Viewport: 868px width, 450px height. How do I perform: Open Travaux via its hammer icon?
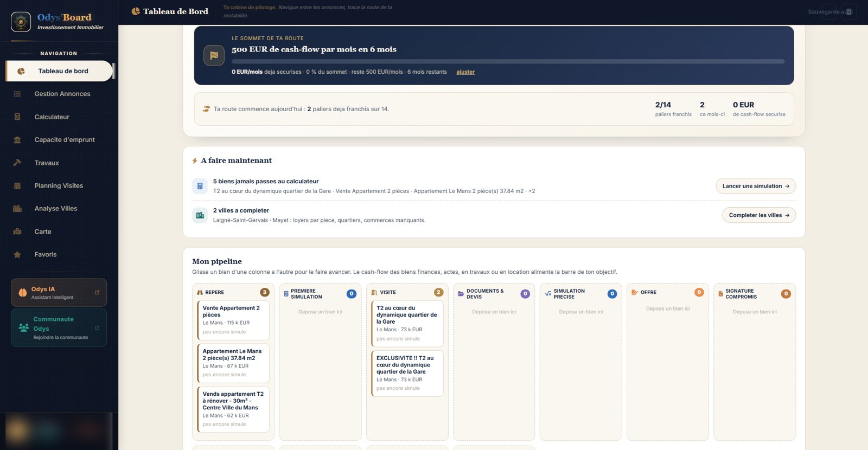coord(17,163)
